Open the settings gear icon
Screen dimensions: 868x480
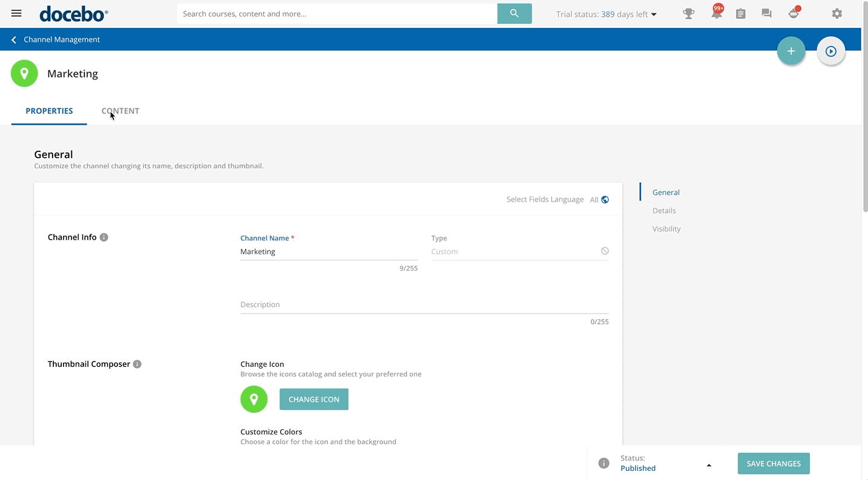click(837, 13)
